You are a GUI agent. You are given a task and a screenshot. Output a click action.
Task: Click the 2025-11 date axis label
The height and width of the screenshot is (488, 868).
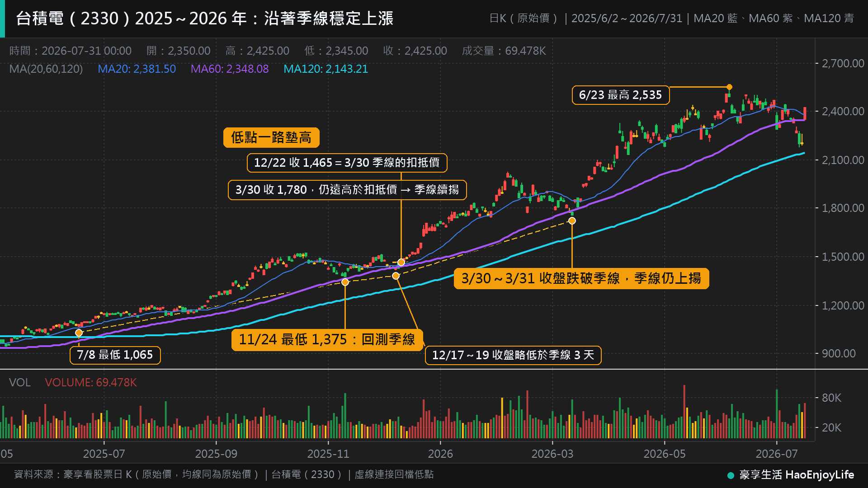pyautogui.click(x=328, y=454)
